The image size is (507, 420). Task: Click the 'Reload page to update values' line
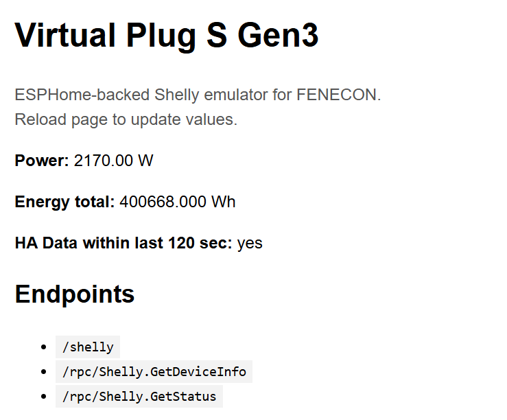coord(126,119)
